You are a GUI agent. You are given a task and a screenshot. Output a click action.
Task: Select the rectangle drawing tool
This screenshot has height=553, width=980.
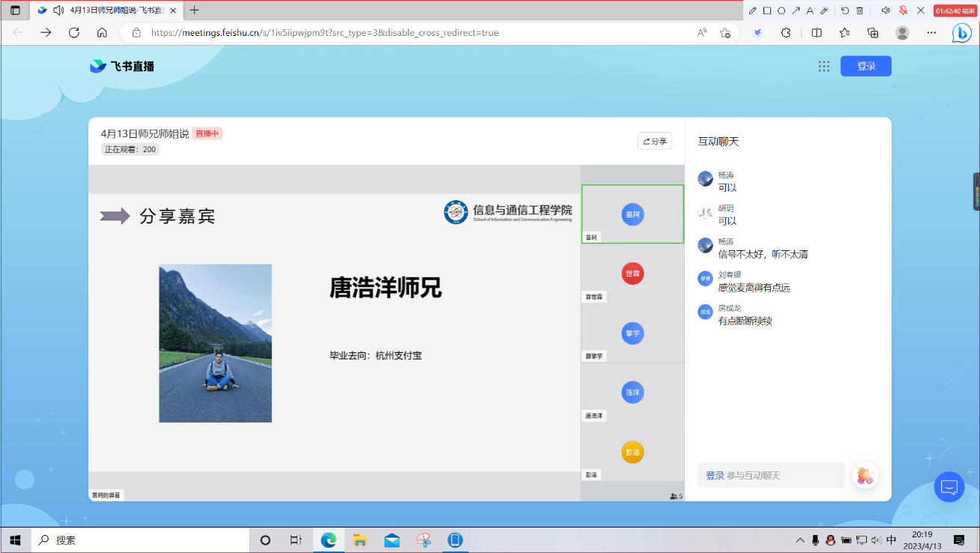click(x=767, y=10)
